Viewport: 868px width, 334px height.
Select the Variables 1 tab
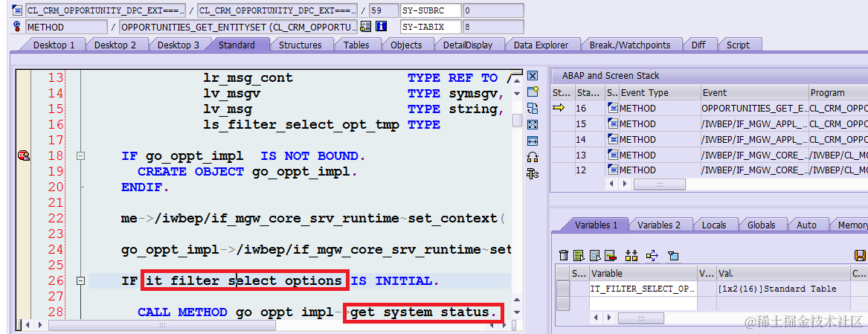[x=596, y=225]
